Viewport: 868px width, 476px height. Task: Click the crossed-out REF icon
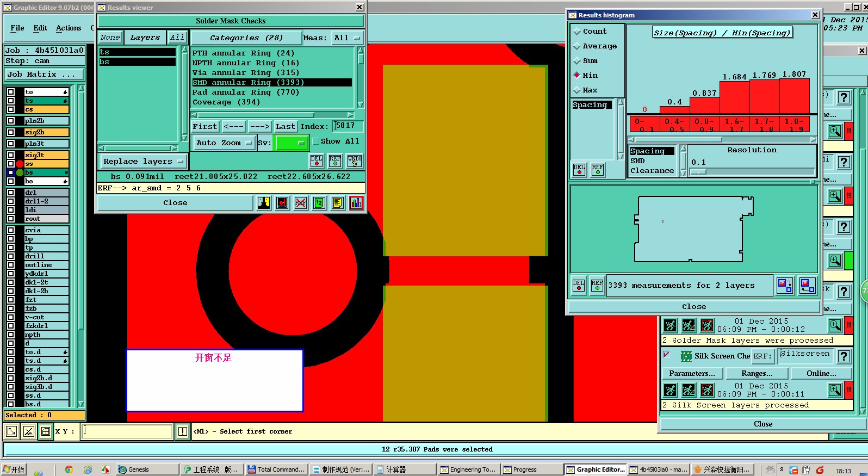tap(301, 203)
